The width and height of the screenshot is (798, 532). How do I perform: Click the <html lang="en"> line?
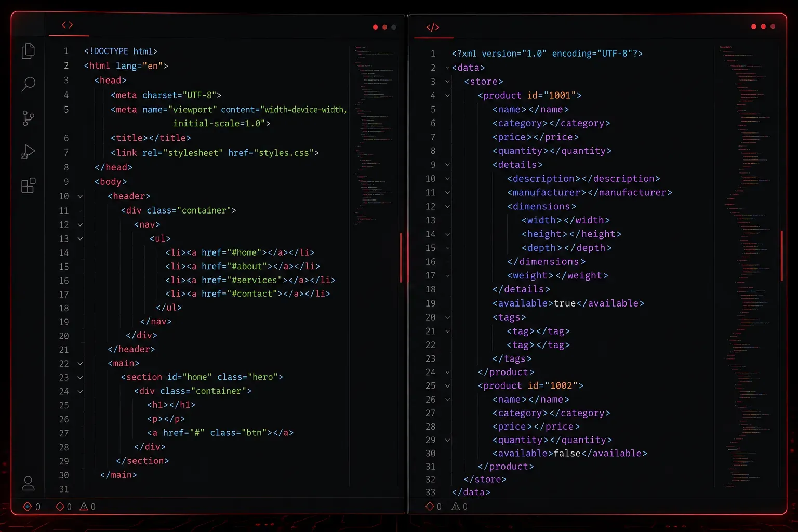point(126,65)
